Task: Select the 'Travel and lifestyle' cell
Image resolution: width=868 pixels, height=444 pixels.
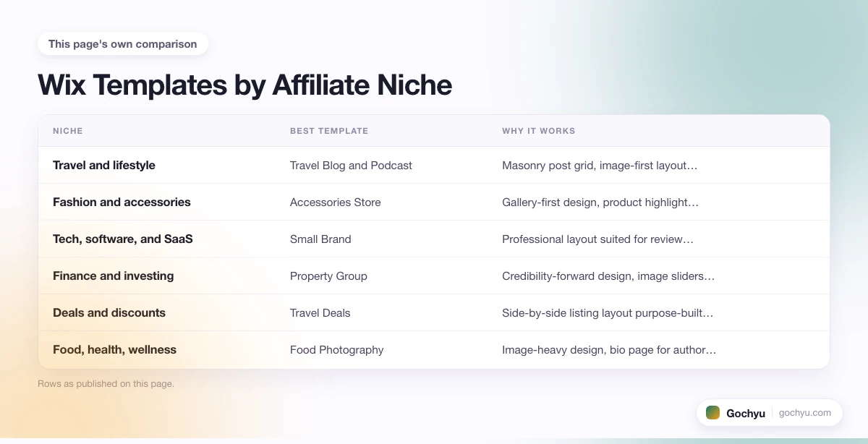Action: point(104,166)
